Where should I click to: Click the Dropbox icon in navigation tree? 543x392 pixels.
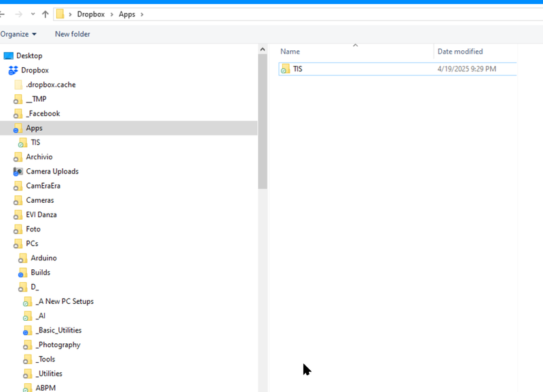[x=13, y=71]
